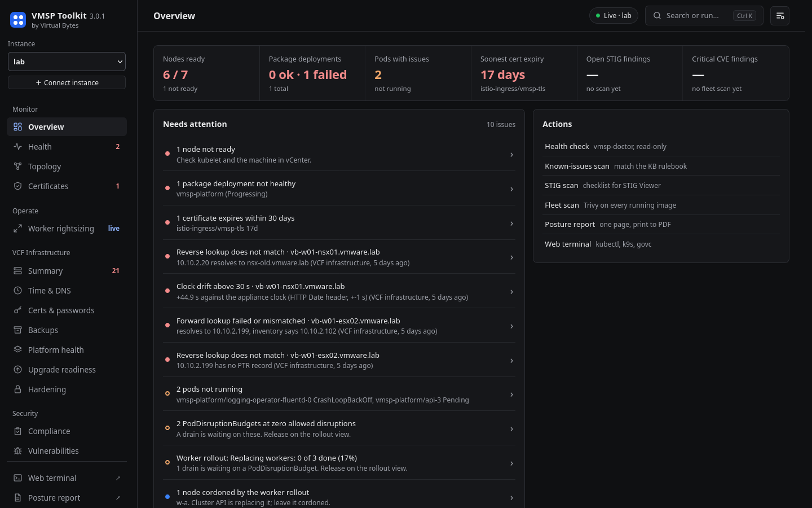Click the Vulnerabilities bug icon
Image resolution: width=812 pixels, height=508 pixels.
tap(18, 451)
